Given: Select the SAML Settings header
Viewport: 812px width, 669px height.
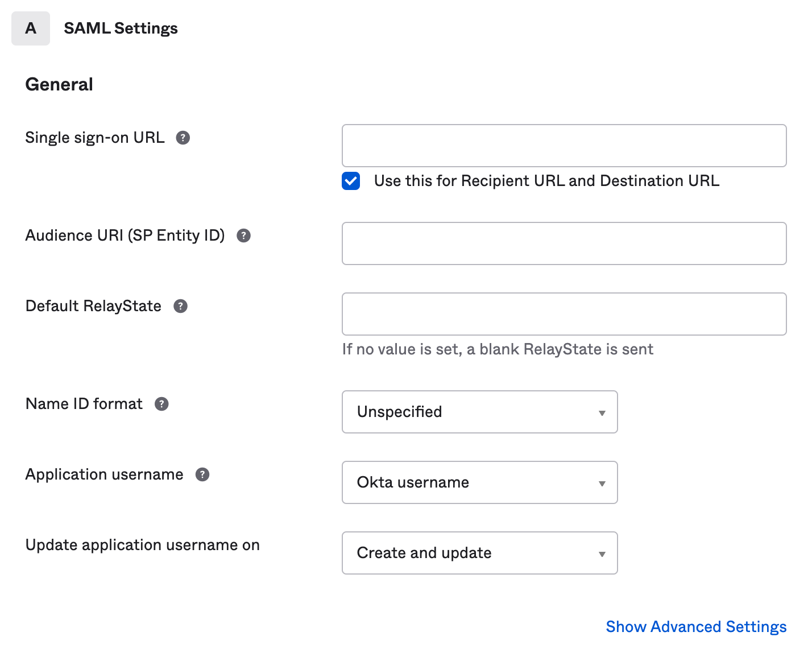Looking at the screenshot, I should pos(120,28).
